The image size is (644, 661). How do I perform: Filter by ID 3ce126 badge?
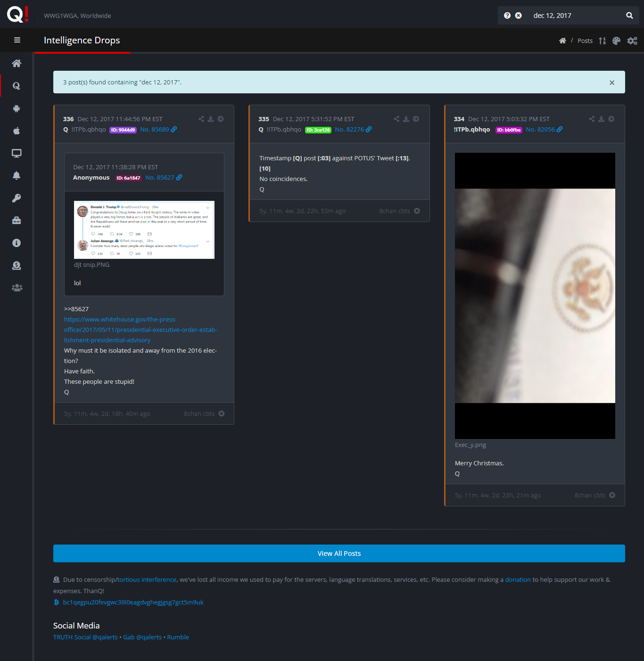[318, 130]
